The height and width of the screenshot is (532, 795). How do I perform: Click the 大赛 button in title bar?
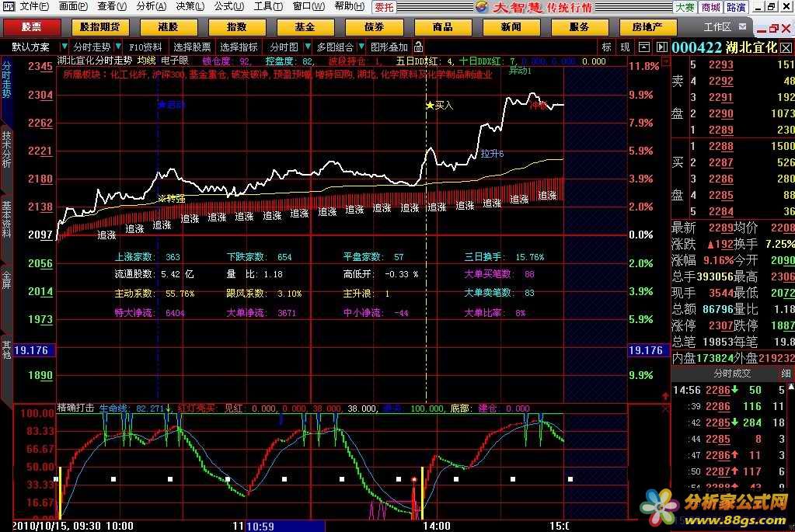[685, 7]
